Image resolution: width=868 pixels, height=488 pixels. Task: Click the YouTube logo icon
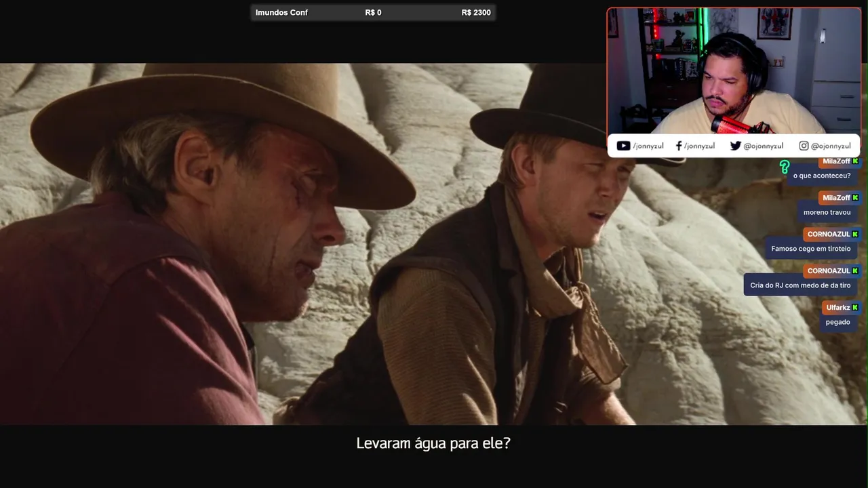pos(623,146)
